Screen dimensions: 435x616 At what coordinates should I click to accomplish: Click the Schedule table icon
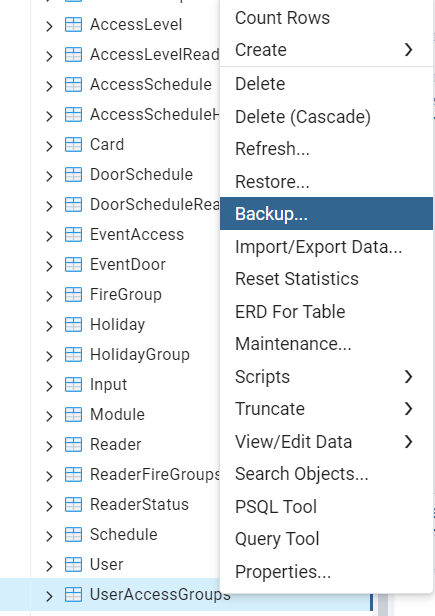[73, 534]
